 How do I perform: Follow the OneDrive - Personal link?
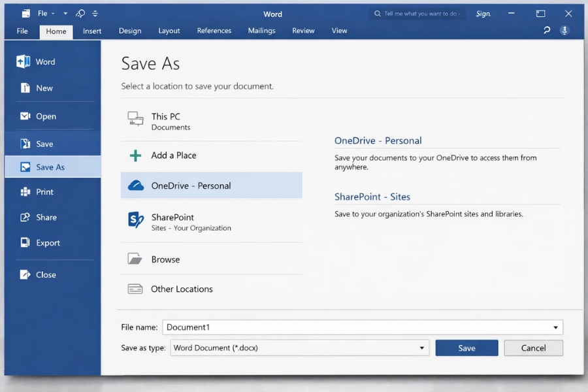click(378, 140)
